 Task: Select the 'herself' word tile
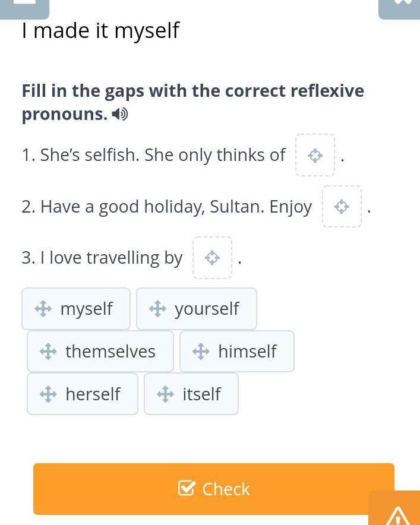[83, 394]
